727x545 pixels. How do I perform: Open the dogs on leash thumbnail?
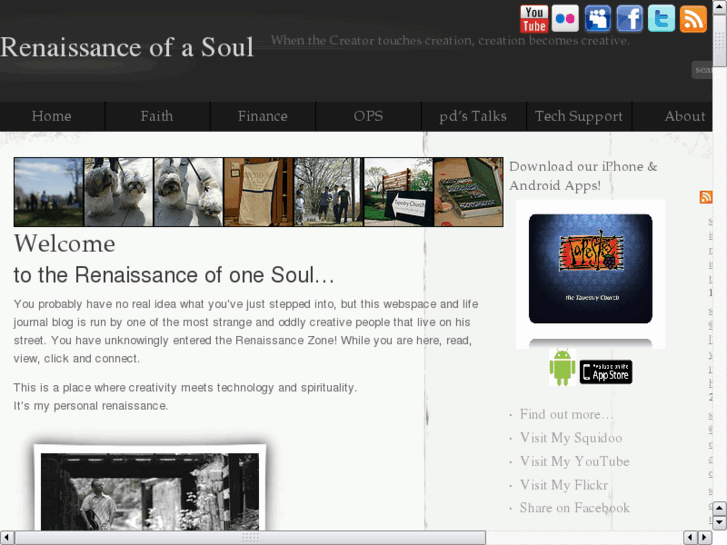[189, 192]
